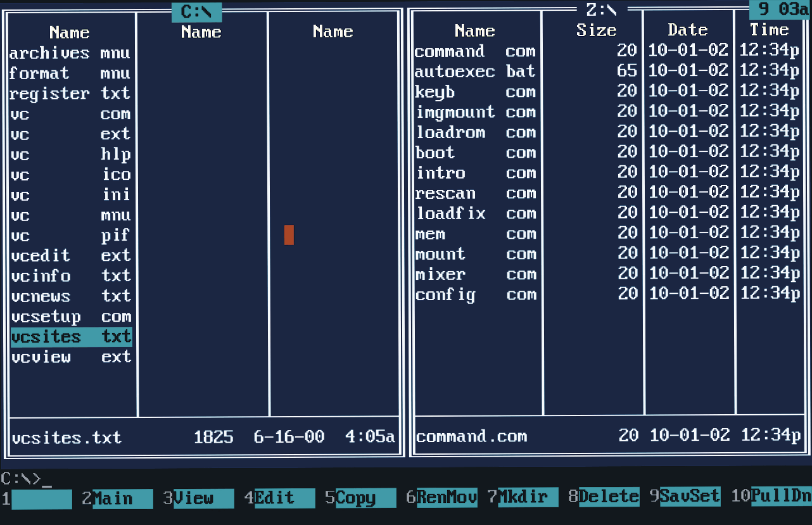Screen dimensions: 812x525
Task: Focus the C:\> command line prompt
Action: [x=26, y=479]
